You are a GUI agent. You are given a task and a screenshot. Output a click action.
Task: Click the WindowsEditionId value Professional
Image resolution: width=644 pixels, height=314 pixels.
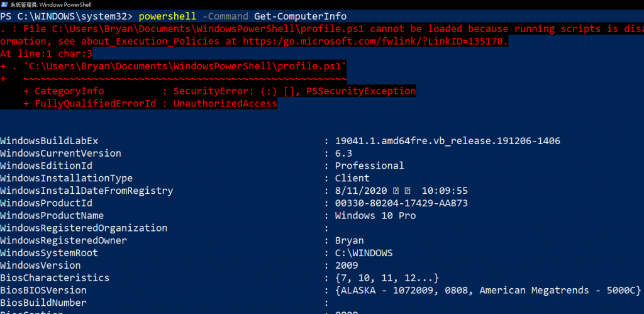370,166
